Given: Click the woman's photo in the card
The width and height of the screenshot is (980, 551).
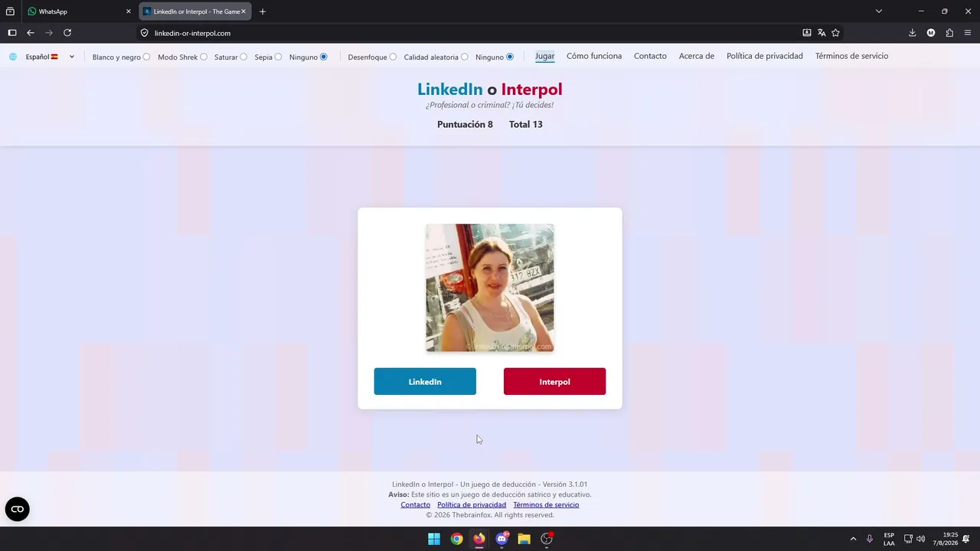Looking at the screenshot, I should pos(490,288).
